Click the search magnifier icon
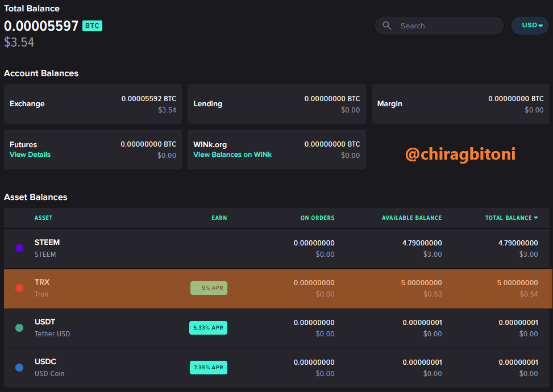The height and width of the screenshot is (392, 553). pos(387,26)
